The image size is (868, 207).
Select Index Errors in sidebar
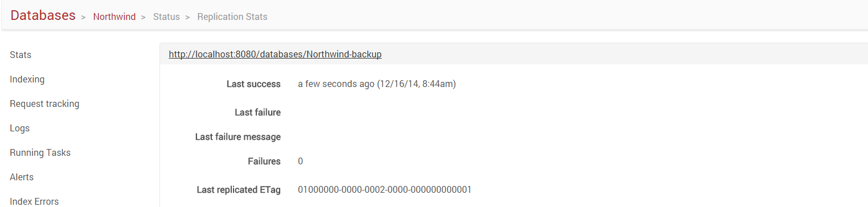pyautogui.click(x=34, y=201)
